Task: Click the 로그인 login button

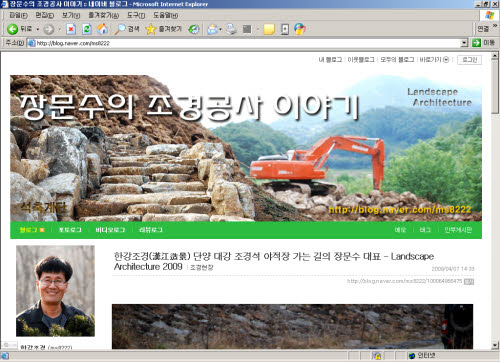Action: pos(469,60)
